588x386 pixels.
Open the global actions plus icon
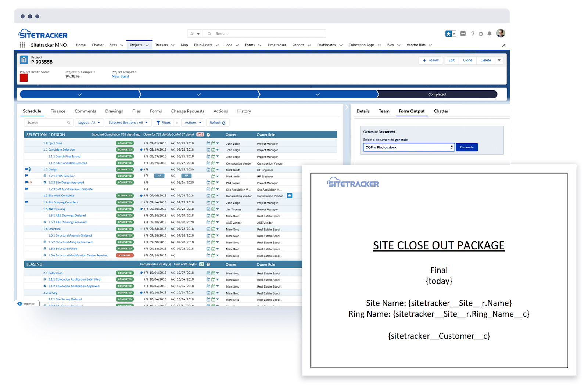463,33
